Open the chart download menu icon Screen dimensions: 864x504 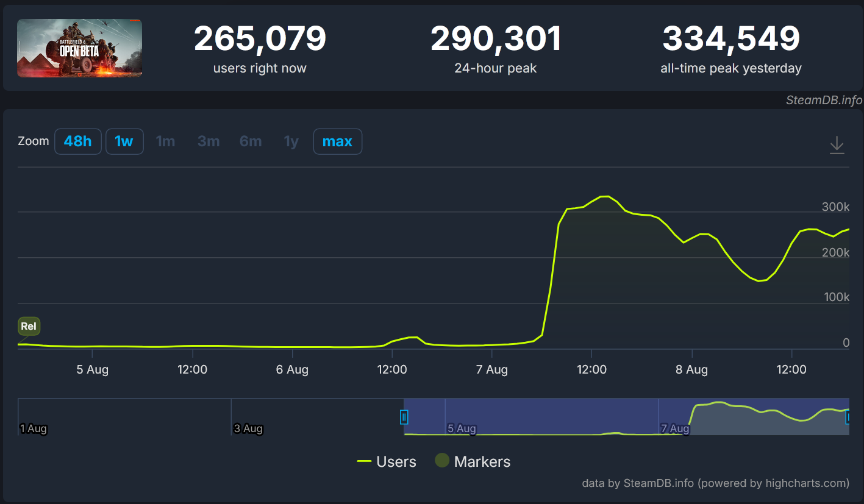point(837,145)
